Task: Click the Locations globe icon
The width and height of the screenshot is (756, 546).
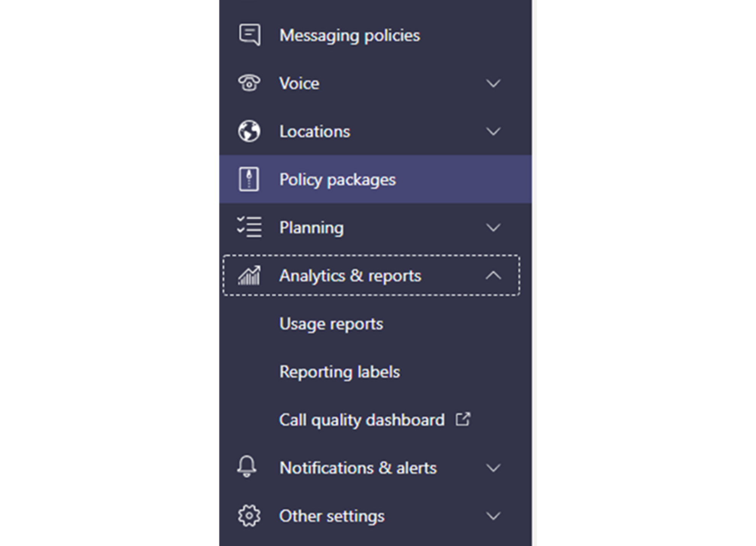Action: tap(249, 131)
